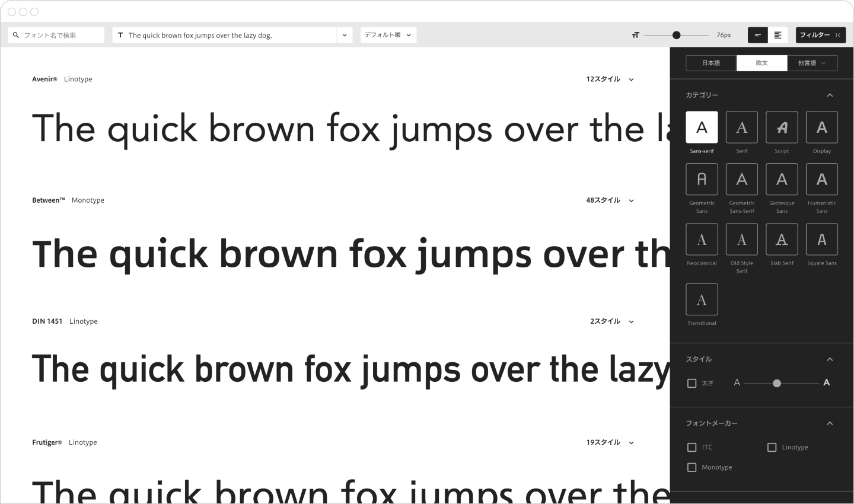This screenshot has width=854, height=504.
Task: Pick the Square Sans category tile
Action: (822, 239)
